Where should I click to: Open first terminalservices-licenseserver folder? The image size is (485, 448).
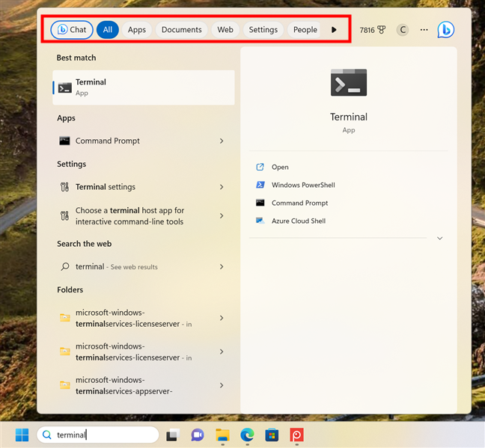(x=144, y=318)
